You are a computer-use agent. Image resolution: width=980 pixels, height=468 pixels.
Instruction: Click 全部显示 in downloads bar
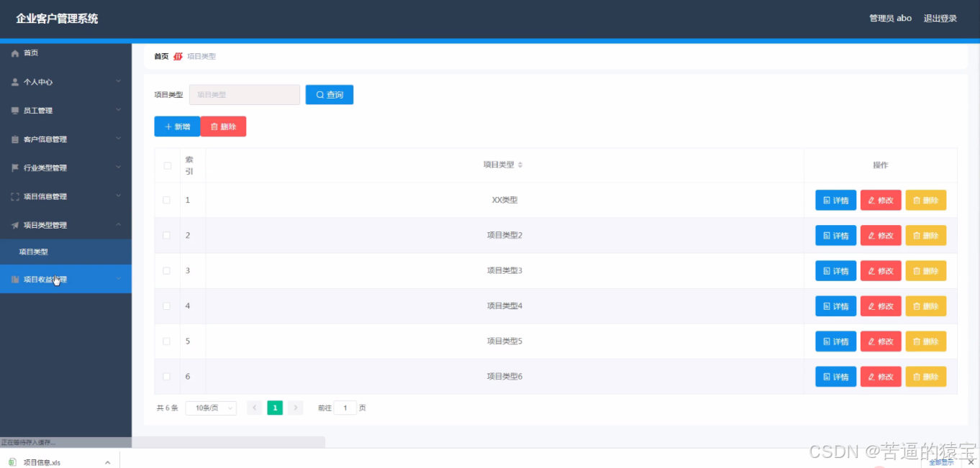(941, 462)
